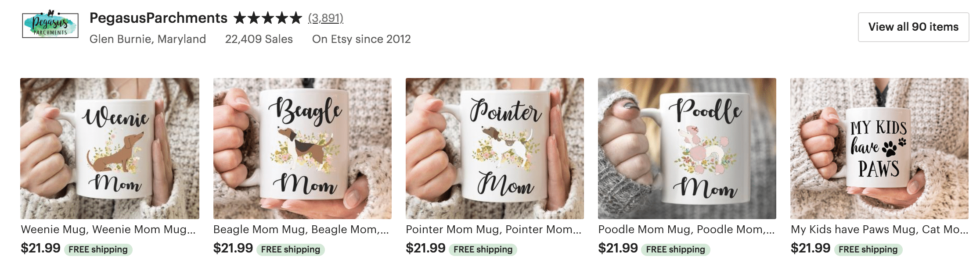The width and height of the screenshot is (980, 270).
Task: Click the $21.99 price of Pointer Mug
Action: 425,248
